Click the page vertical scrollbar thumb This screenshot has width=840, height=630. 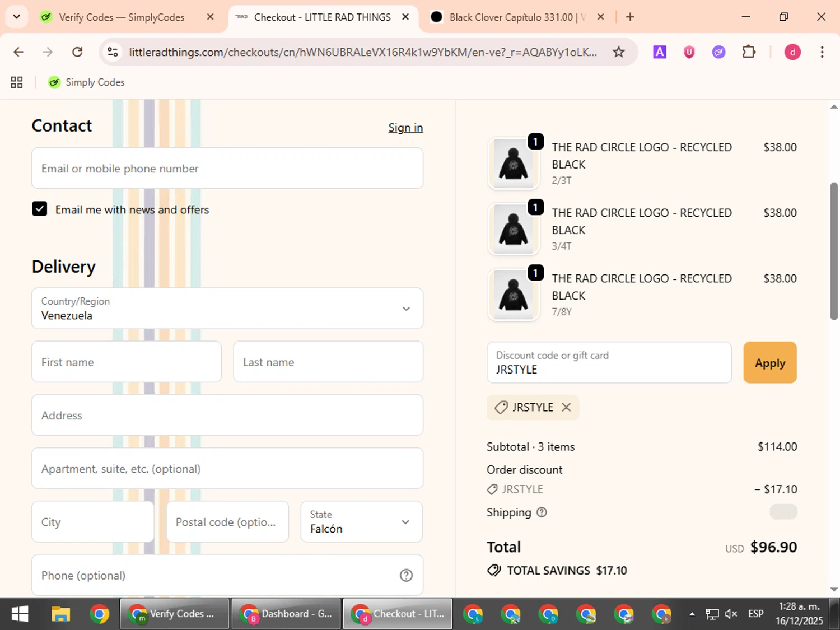click(834, 251)
